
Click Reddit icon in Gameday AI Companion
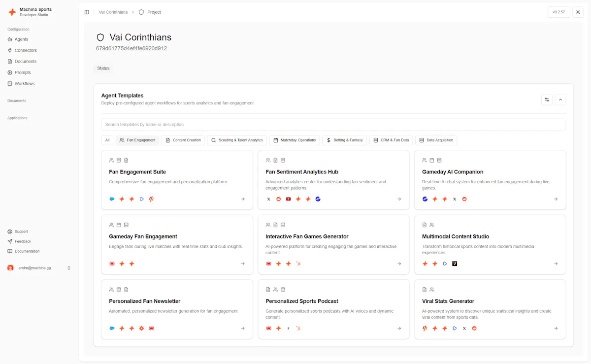point(464,199)
